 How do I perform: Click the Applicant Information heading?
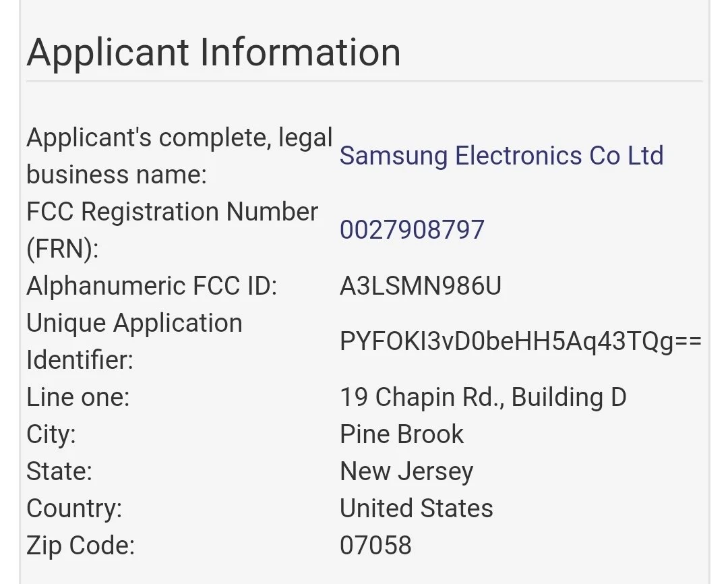click(x=214, y=52)
